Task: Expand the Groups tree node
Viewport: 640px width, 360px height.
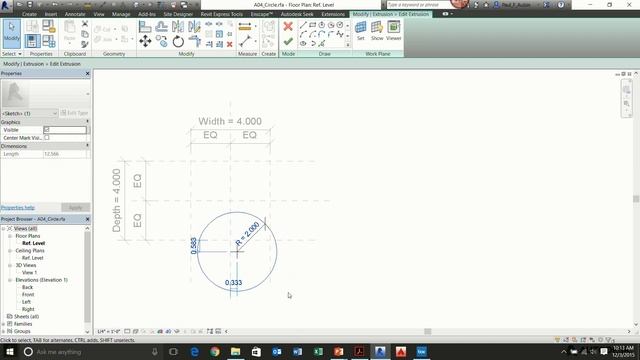Action: point(4,331)
